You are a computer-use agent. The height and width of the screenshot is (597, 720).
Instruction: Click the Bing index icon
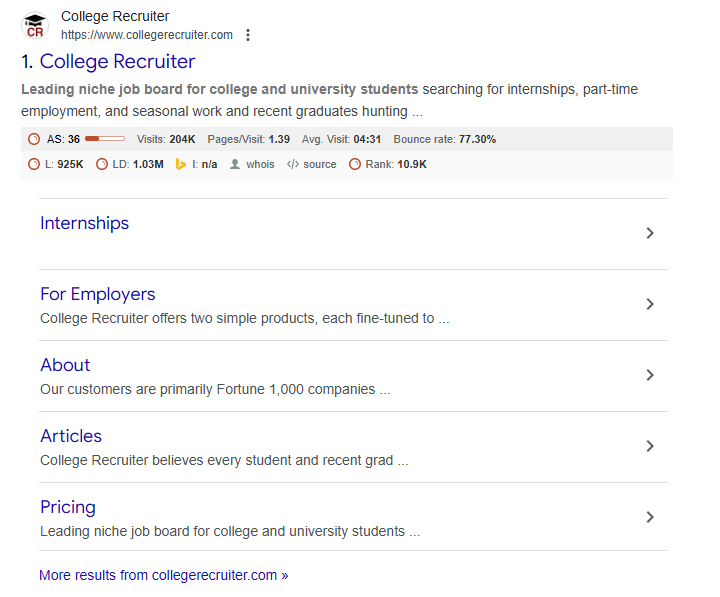pos(181,164)
